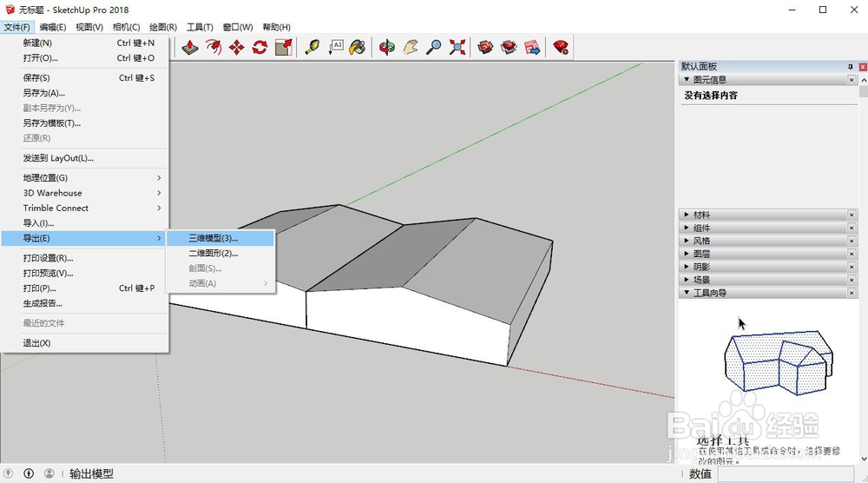The width and height of the screenshot is (868, 483).
Task: Pin the default tray panel
Action: point(851,67)
